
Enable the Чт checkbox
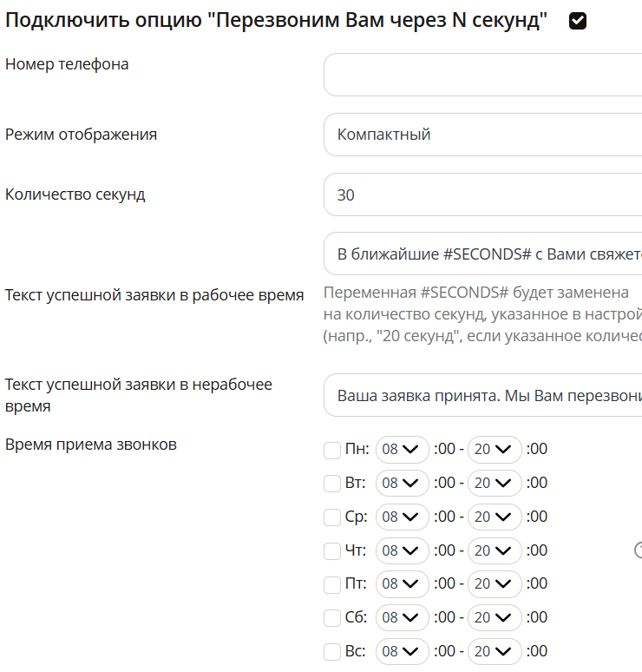point(332,551)
